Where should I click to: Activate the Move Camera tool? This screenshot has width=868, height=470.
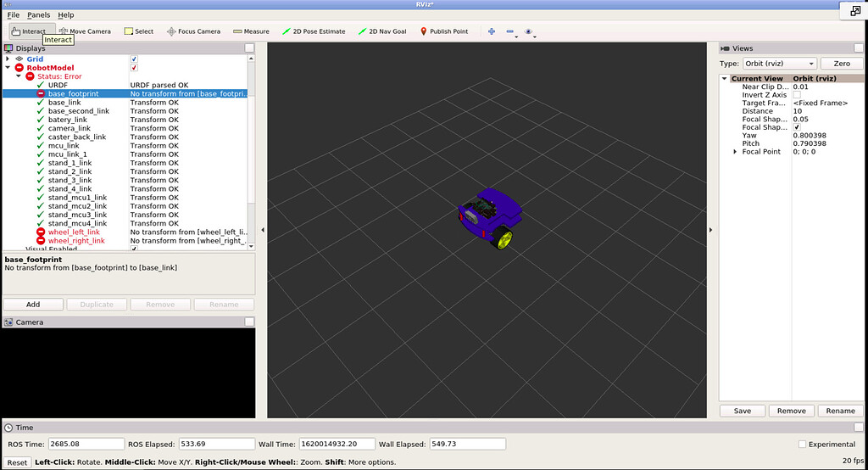(x=85, y=31)
